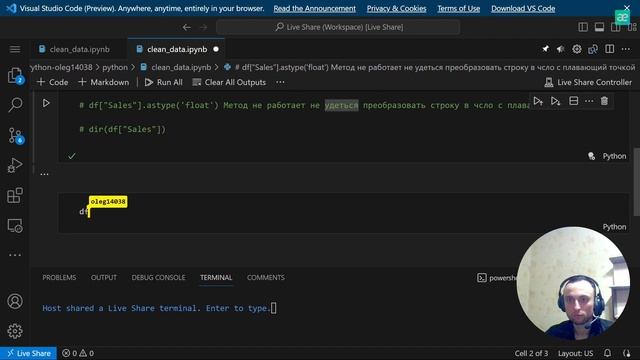
Task: Split the editor to the right
Action: tap(609, 49)
